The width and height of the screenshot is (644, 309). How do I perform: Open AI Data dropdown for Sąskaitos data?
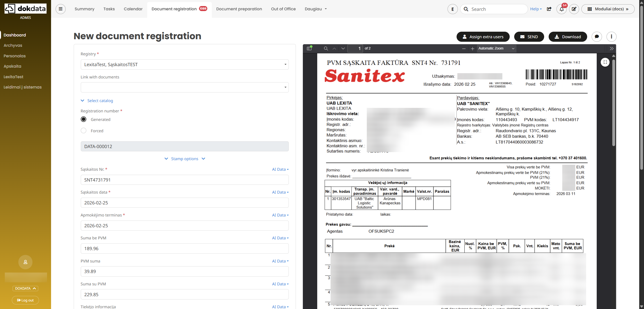click(x=280, y=192)
